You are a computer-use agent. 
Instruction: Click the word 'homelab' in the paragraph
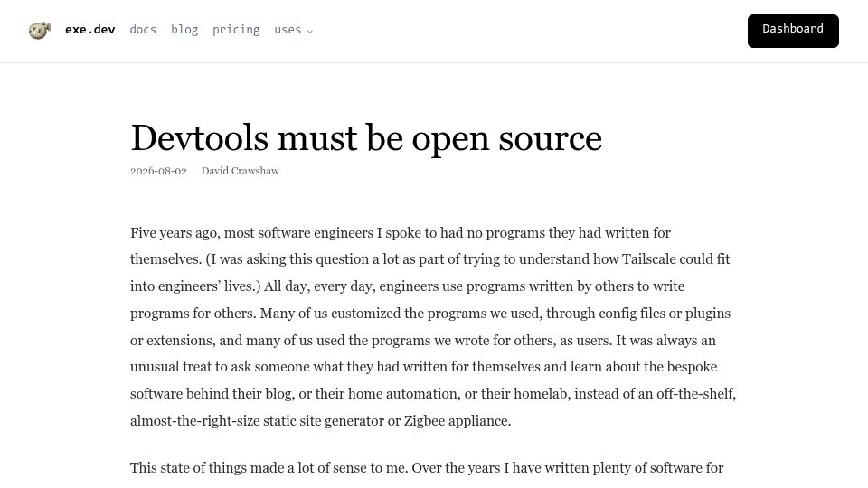pos(541,394)
